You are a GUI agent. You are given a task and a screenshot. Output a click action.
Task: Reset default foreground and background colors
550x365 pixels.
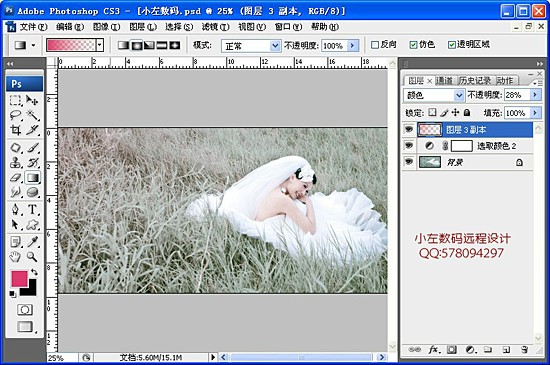pyautogui.click(x=13, y=294)
